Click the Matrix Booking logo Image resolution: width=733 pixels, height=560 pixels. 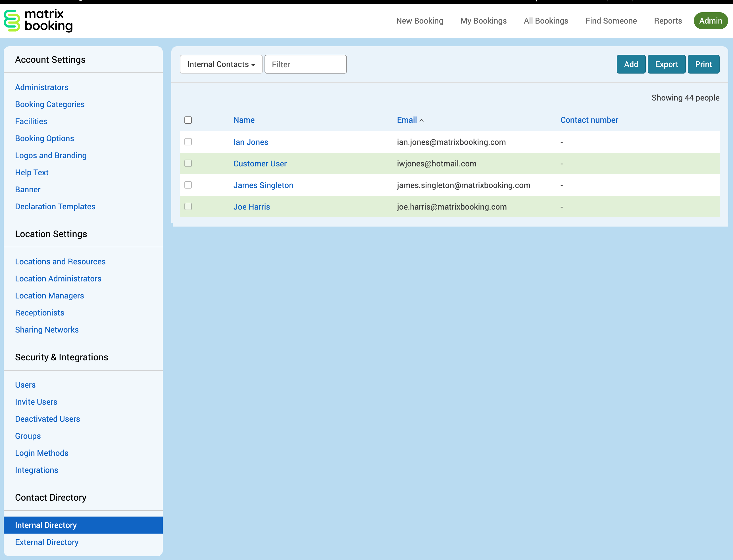click(38, 21)
